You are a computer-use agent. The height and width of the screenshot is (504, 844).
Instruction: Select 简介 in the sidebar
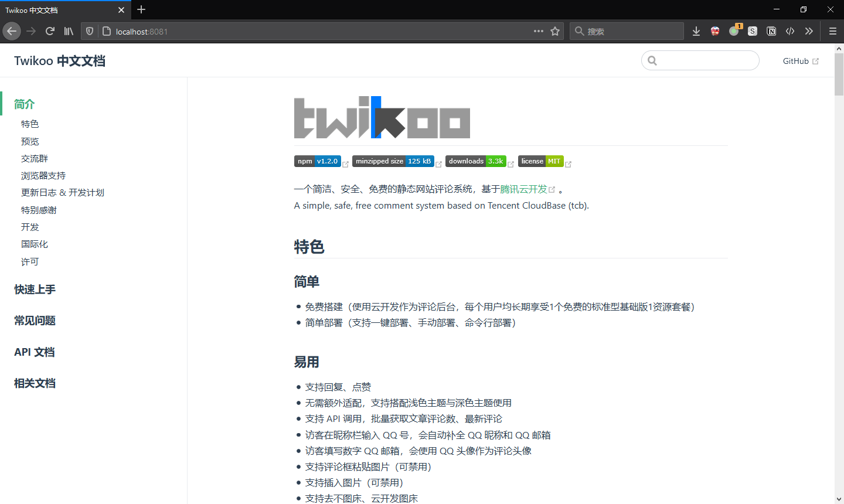(25, 104)
